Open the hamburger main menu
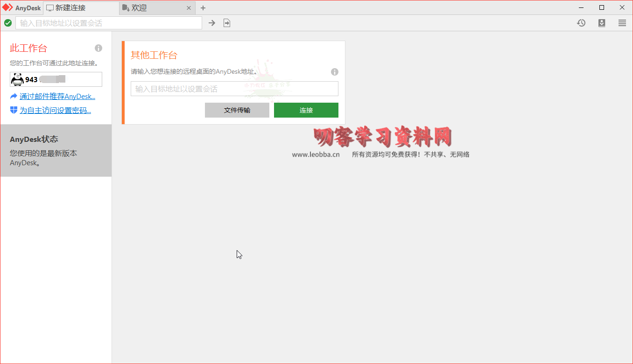The height and width of the screenshot is (364, 633). [622, 23]
